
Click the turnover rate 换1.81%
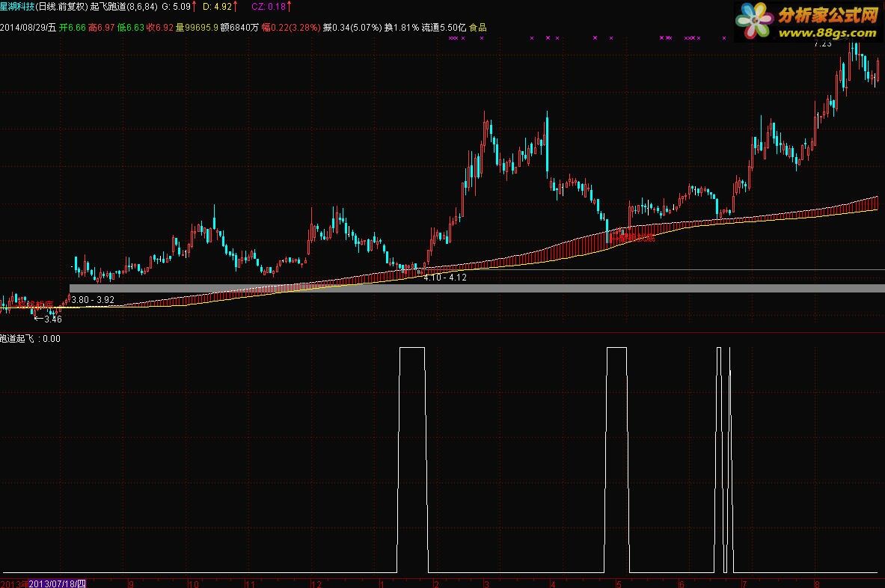coord(402,27)
